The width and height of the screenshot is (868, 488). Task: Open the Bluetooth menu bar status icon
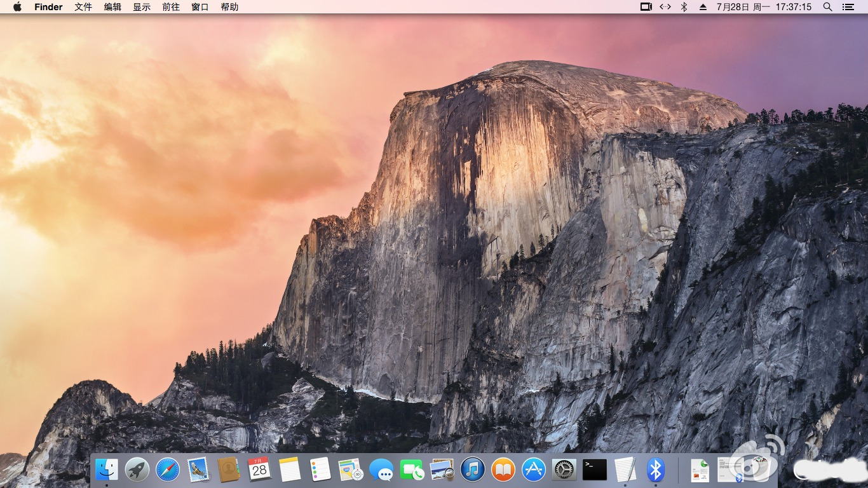[684, 7]
